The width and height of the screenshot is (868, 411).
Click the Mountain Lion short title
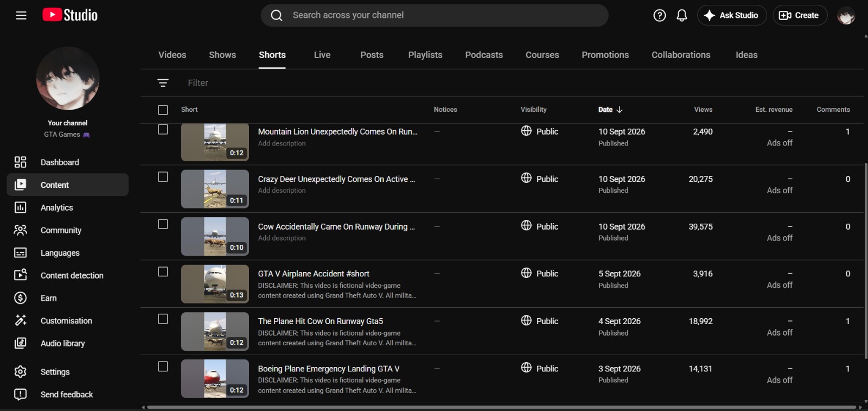[337, 131]
